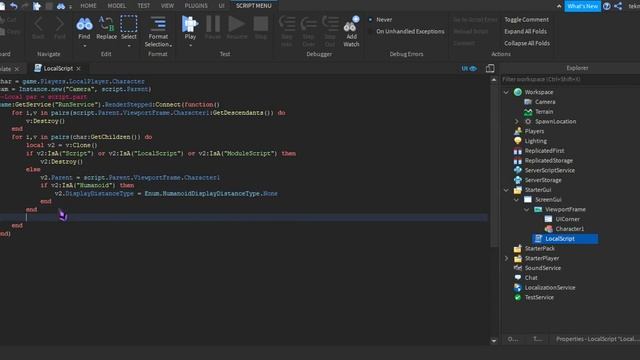The width and height of the screenshot is (640, 360).
Task: Select Lighting in Explorer
Action: pos(536,141)
